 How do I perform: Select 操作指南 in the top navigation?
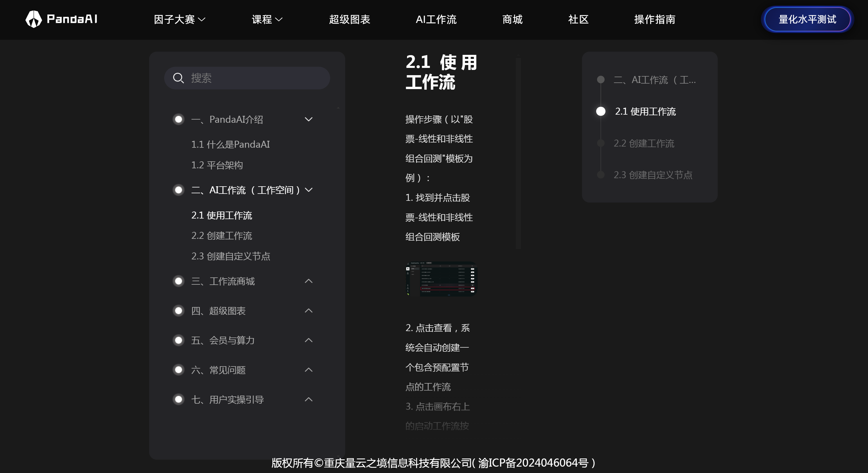(x=655, y=19)
